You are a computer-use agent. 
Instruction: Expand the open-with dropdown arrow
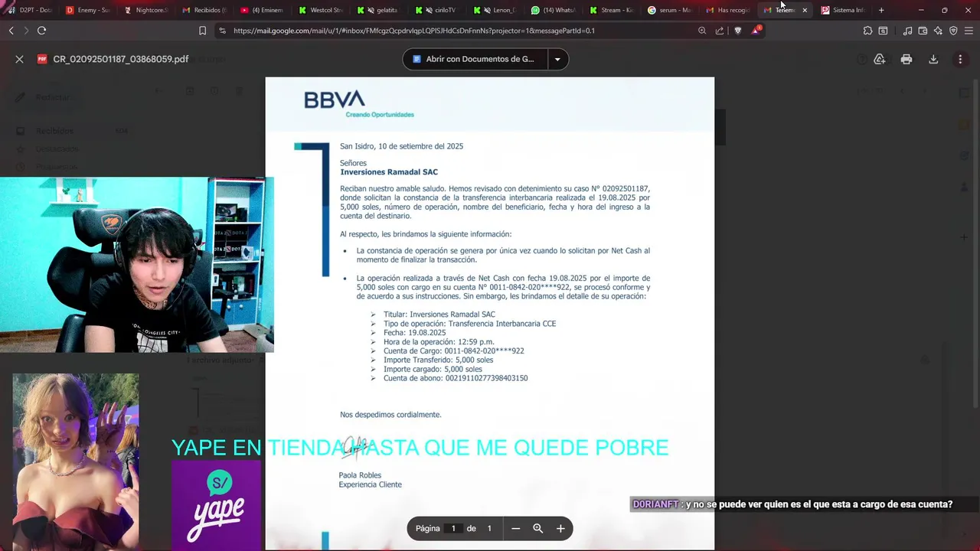pos(557,59)
